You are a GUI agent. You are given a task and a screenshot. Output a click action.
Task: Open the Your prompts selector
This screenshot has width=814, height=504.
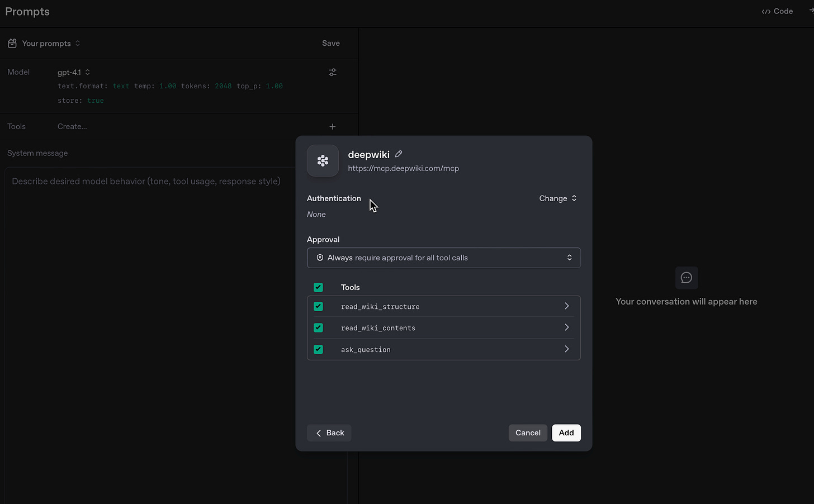51,44
